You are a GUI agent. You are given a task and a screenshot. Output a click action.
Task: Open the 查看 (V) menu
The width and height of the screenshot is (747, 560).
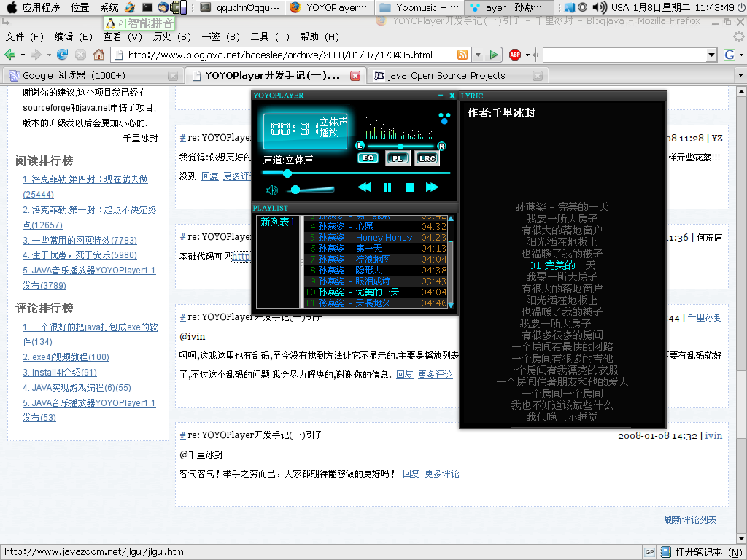[x=123, y=36]
